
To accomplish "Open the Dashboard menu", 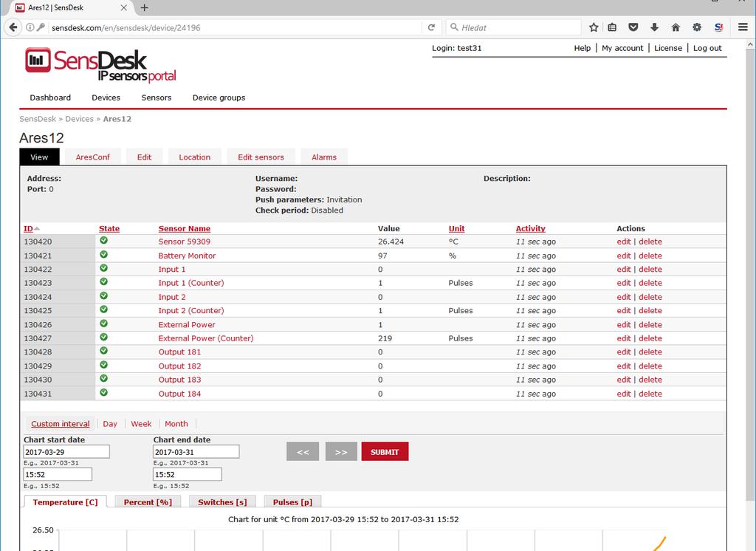I will (50, 97).
